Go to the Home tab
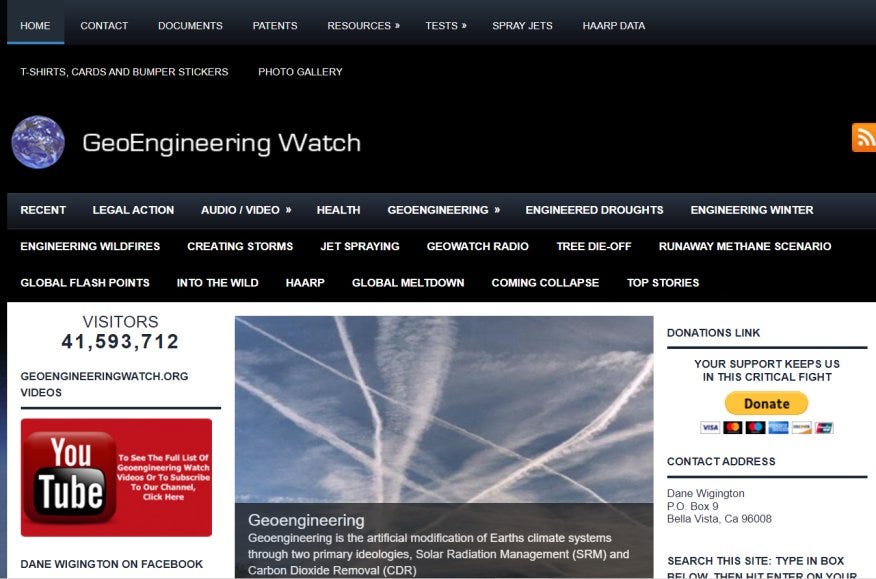 tap(35, 26)
